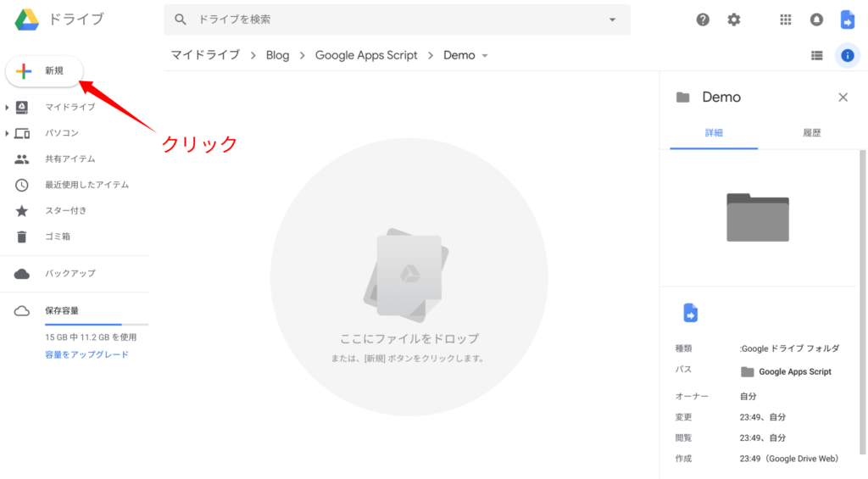This screenshot has height=479, width=868.
Task: Click the 新規 (New) button
Action: [44, 71]
